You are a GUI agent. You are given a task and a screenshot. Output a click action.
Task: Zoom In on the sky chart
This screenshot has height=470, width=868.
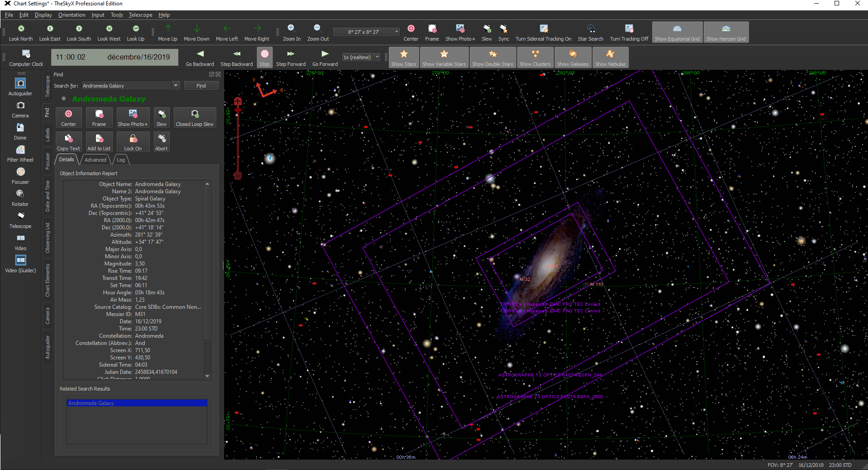click(291, 33)
